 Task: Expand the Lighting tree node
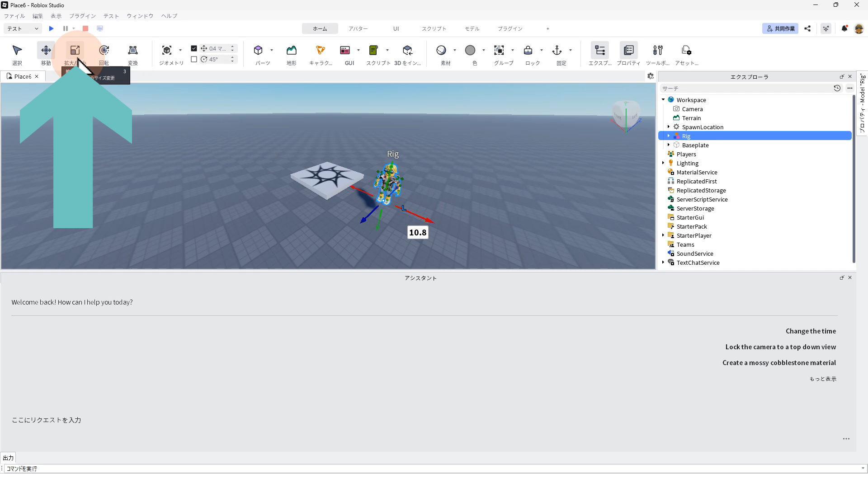tap(663, 163)
